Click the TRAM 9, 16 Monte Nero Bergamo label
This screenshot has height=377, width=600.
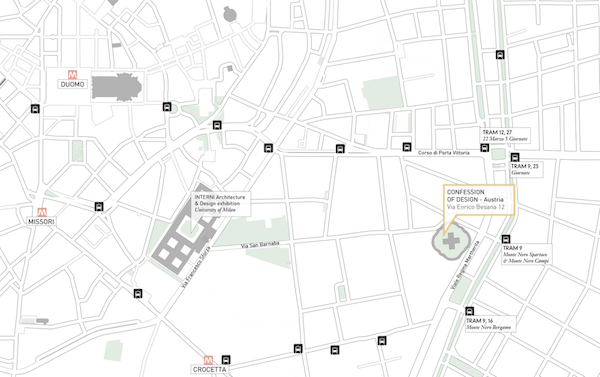tap(490, 324)
